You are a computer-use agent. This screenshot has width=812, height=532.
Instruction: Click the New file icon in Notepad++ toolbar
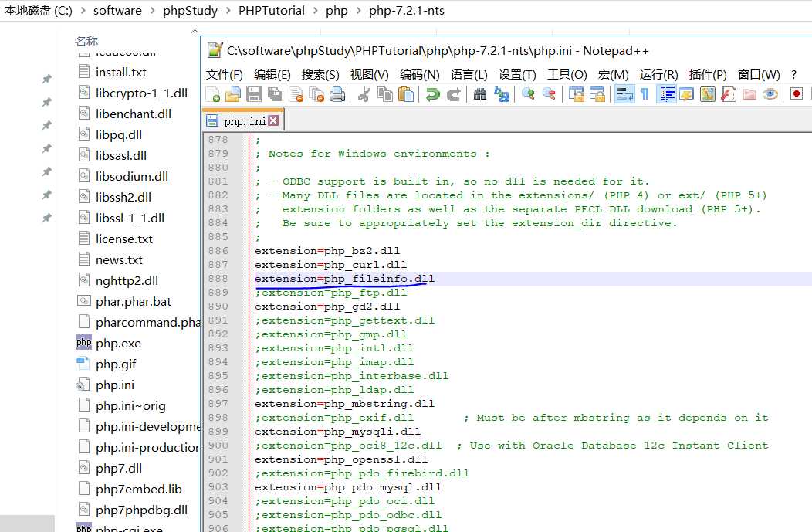(213, 94)
